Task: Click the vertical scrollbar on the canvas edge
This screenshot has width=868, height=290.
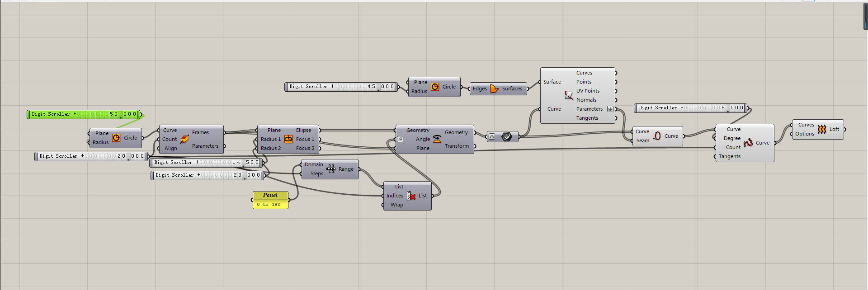Action: [865, 16]
